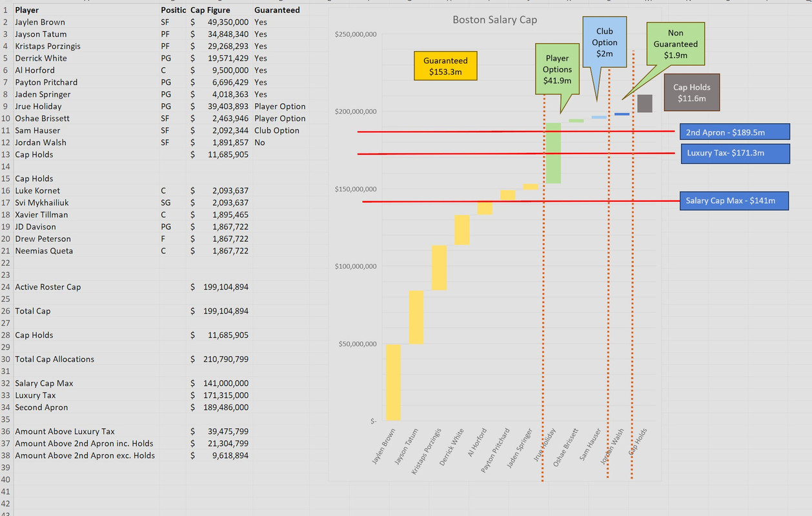The height and width of the screenshot is (516, 812).
Task: Select the Player column header cell
Action: click(x=86, y=10)
